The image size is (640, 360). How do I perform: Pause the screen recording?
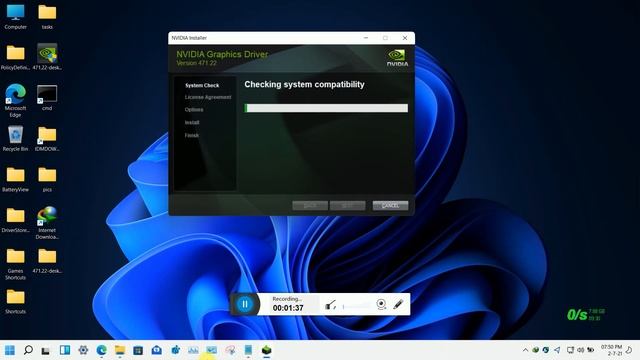[245, 304]
